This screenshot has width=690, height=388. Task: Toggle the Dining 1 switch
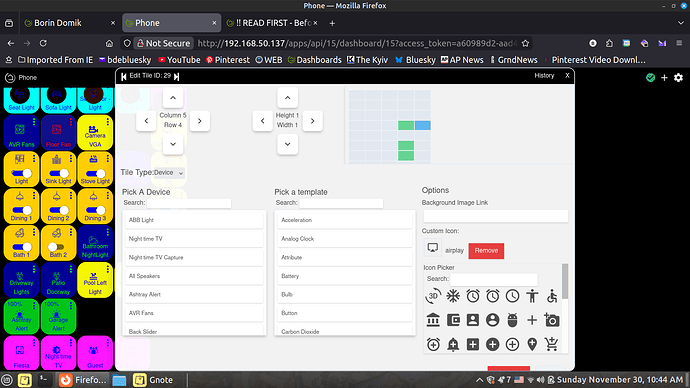(x=22, y=210)
